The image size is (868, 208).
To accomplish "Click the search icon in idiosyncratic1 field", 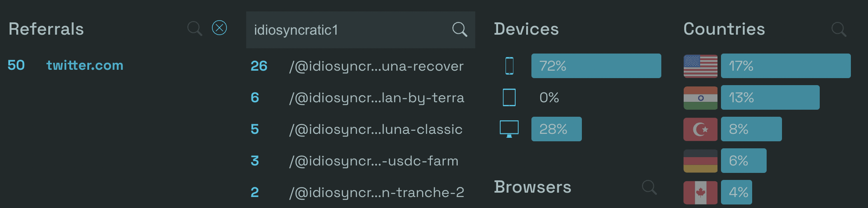I will pyautogui.click(x=459, y=30).
